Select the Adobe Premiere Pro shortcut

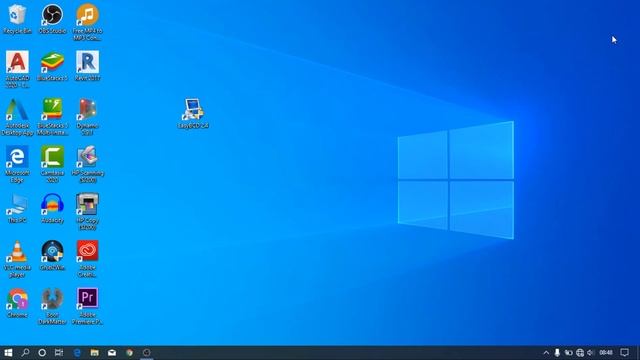87,306
